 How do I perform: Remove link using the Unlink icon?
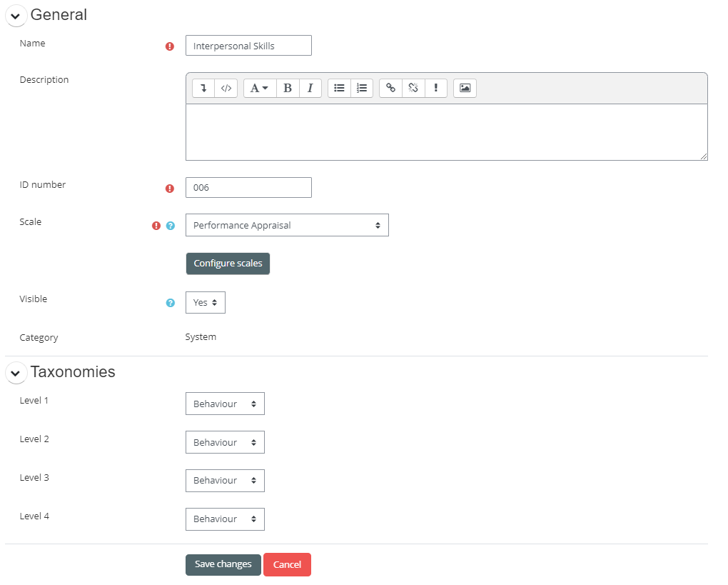[x=413, y=88]
